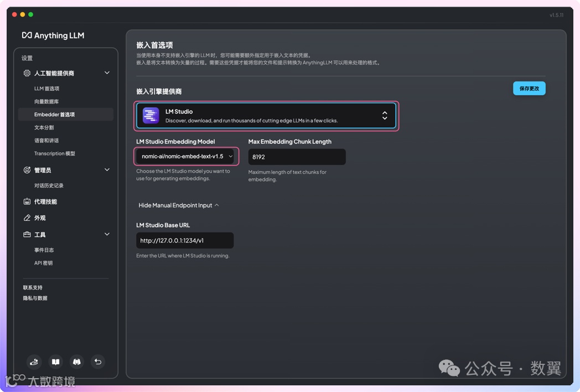
Task: Open the documentation book icon
Action: coord(55,362)
